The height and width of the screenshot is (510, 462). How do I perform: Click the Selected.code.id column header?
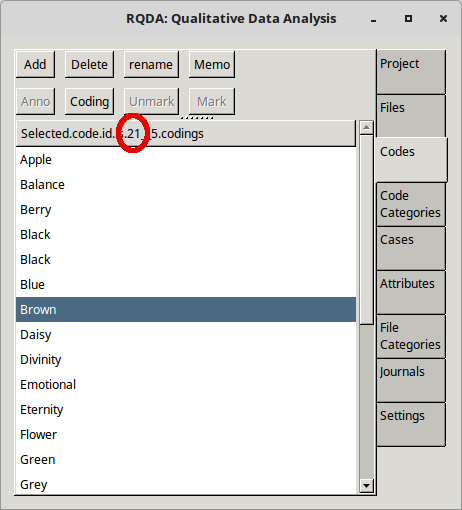186,134
